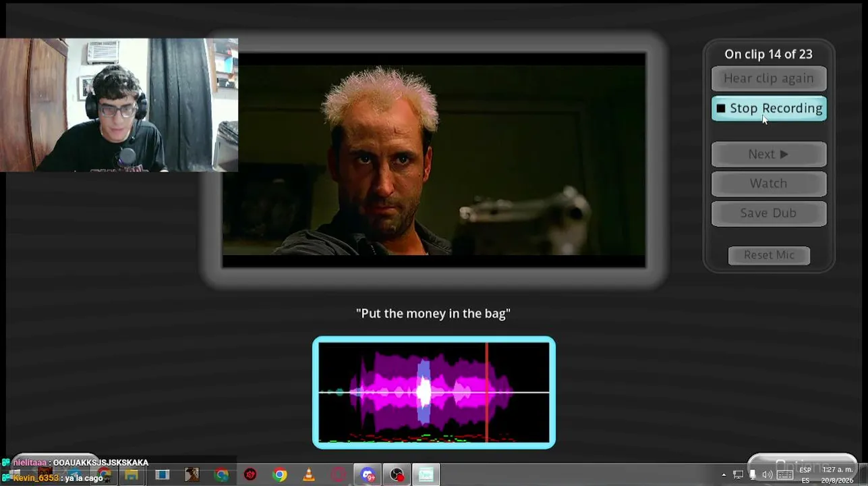Click the Kevin_6353 chat message "ya la cago"
868x486 pixels.
coord(53,478)
